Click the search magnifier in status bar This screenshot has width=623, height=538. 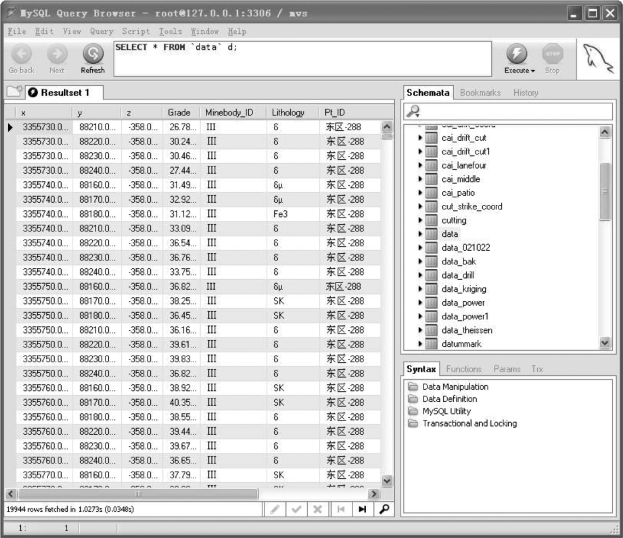click(x=383, y=509)
